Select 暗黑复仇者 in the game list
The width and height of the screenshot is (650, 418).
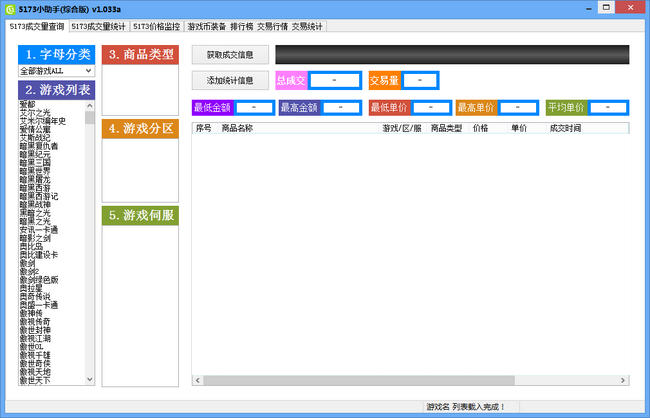39,146
